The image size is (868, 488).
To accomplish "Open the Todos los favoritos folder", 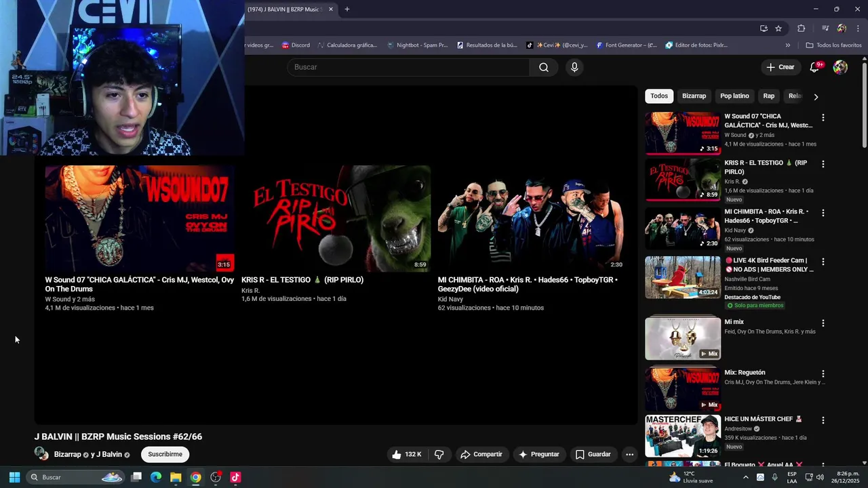I will tap(833, 45).
